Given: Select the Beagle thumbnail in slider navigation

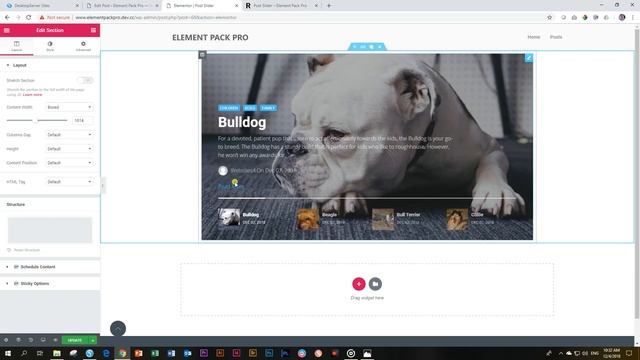Looking at the screenshot, I should tap(307, 219).
